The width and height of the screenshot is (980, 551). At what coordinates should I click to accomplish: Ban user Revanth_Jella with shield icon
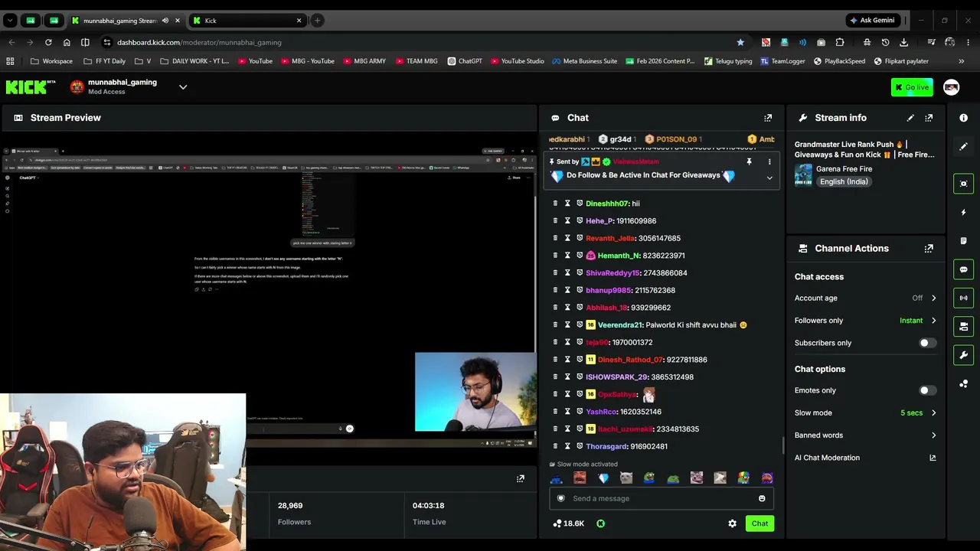pyautogui.click(x=580, y=238)
